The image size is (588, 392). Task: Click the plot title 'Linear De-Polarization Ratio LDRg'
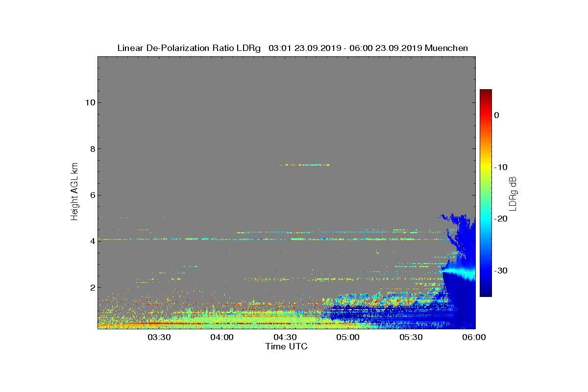[189, 48]
